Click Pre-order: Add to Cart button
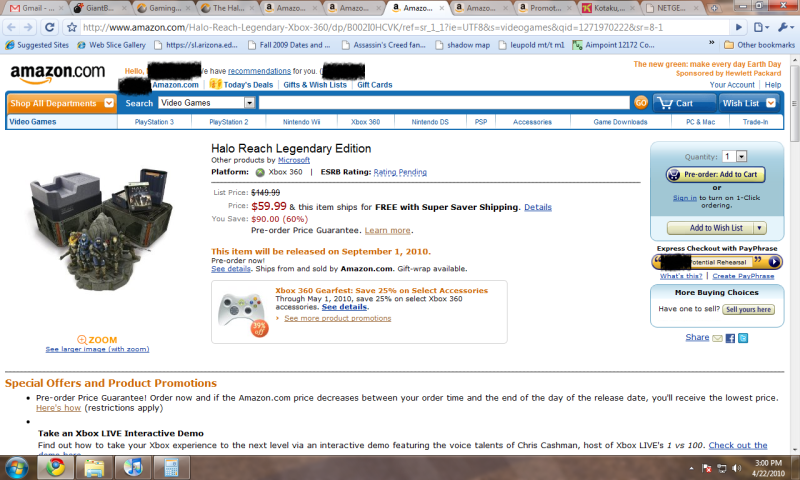This screenshot has height=480, width=800. tap(716, 174)
